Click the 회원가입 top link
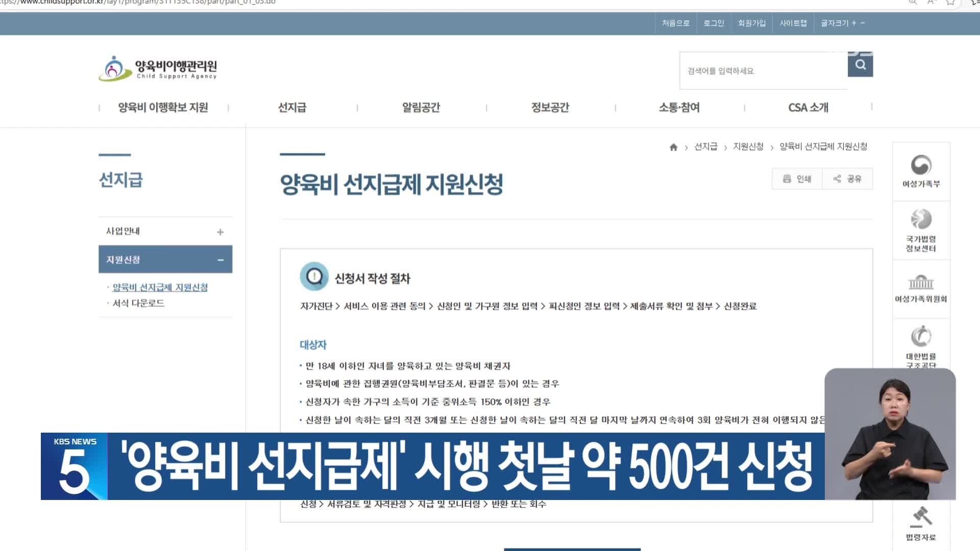 [x=752, y=23]
